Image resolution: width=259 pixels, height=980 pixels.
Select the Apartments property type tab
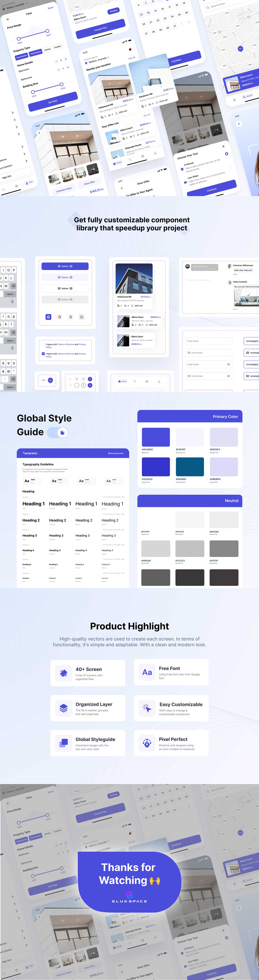[22, 56]
